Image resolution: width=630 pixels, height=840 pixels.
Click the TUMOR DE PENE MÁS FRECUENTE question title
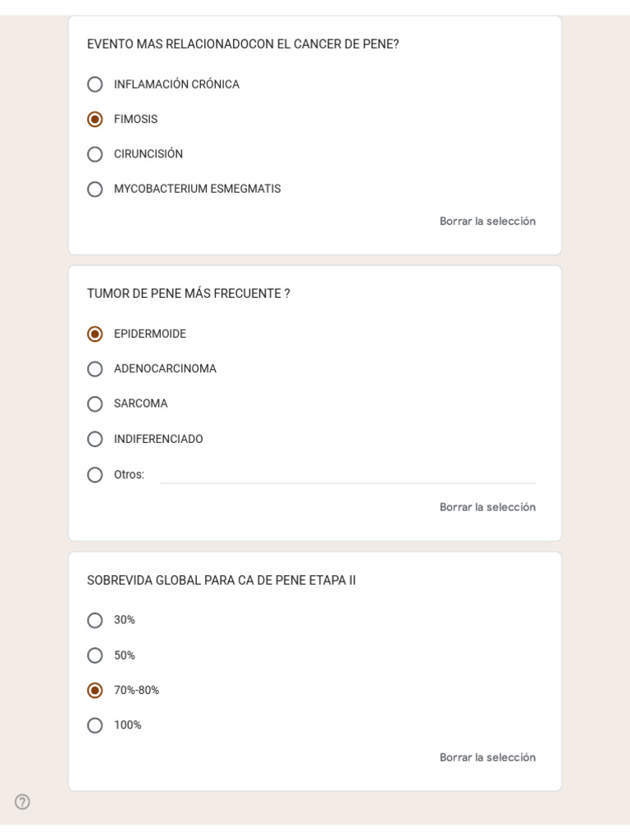pyautogui.click(x=189, y=294)
